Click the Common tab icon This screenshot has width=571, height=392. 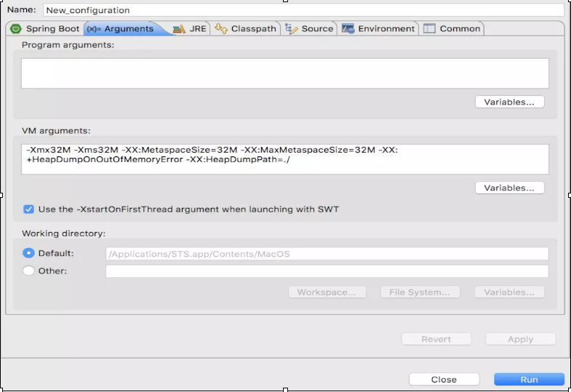click(429, 28)
